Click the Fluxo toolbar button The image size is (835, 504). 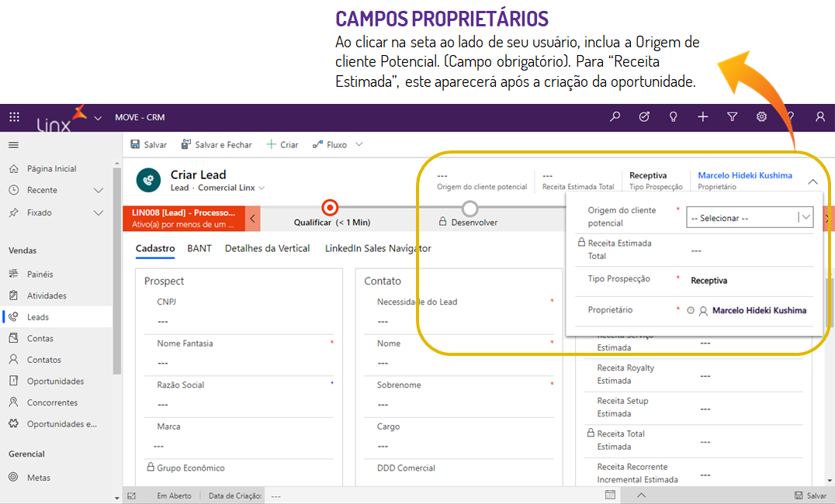click(x=330, y=145)
